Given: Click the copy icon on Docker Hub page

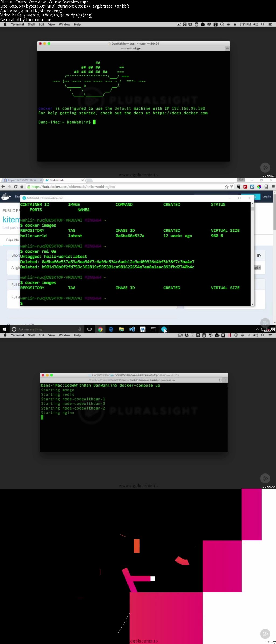Looking at the screenshot, I should (259, 255).
